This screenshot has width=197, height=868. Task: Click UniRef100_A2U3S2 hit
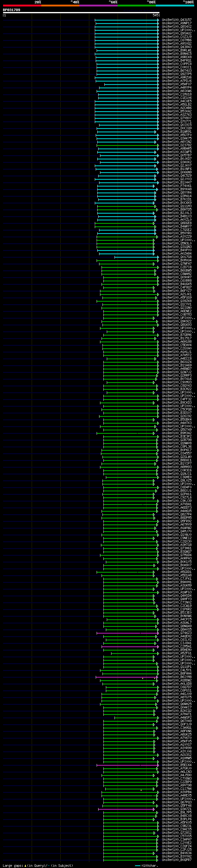click(177, 755)
